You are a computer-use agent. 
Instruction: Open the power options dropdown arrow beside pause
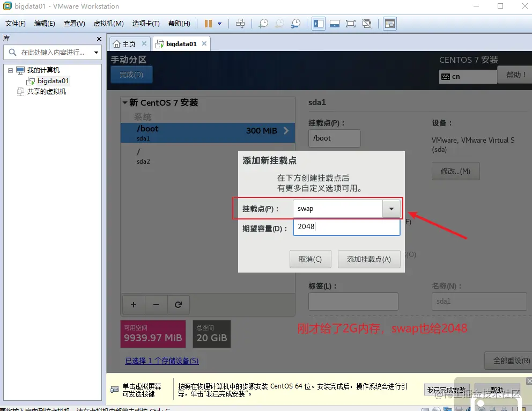coord(219,24)
